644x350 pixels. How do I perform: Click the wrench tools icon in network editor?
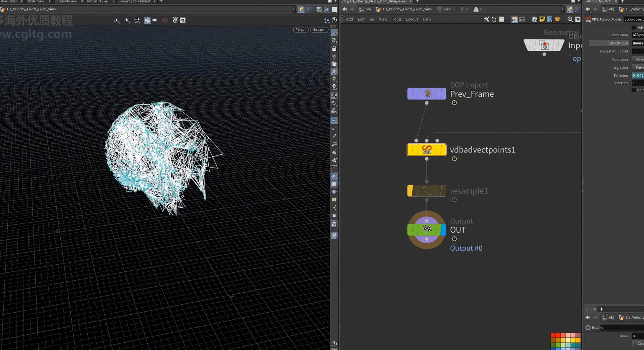pos(486,19)
